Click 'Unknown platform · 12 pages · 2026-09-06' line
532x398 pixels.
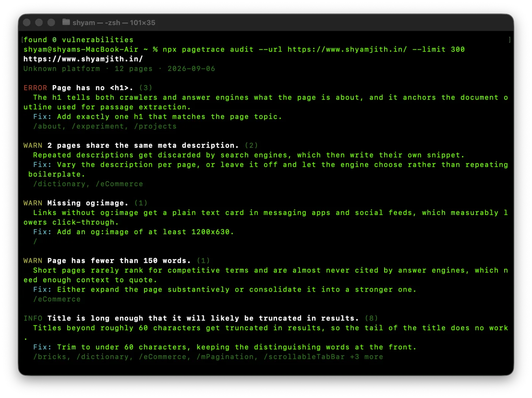[119, 69]
